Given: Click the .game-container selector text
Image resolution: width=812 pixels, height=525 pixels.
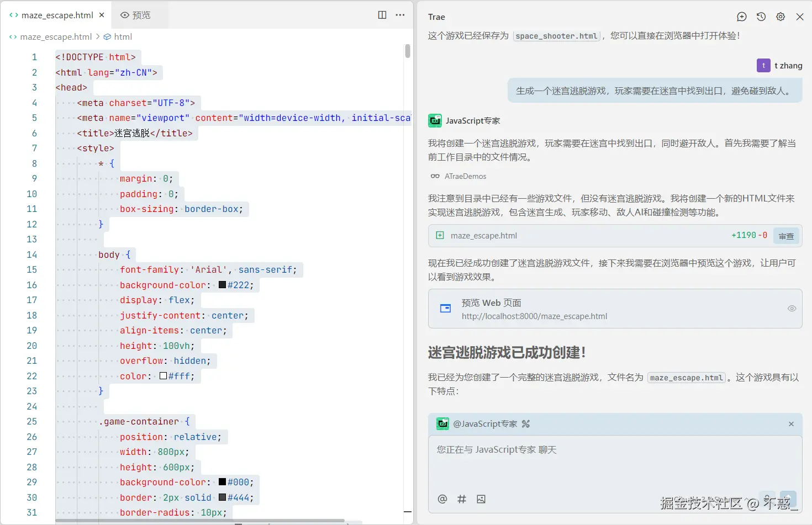Looking at the screenshot, I should 139,421.
